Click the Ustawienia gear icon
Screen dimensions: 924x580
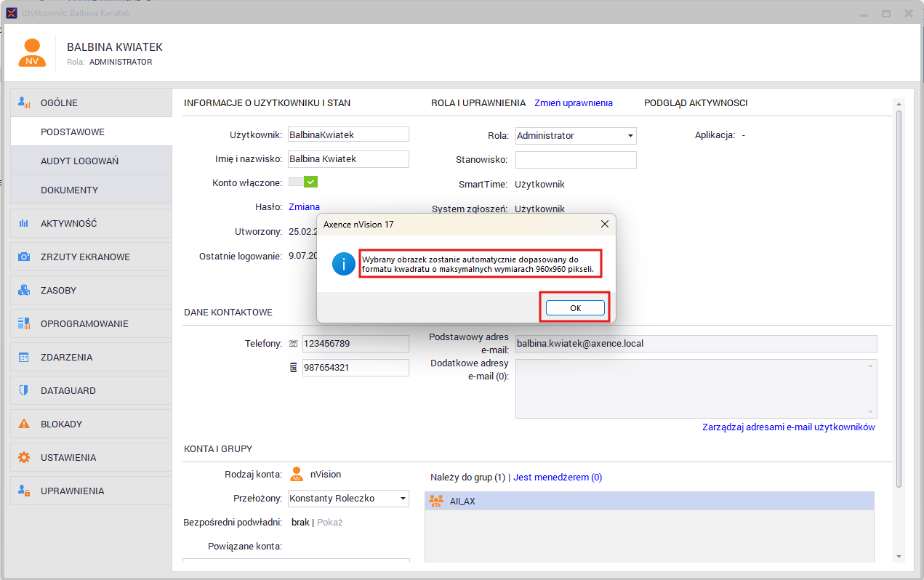24,457
